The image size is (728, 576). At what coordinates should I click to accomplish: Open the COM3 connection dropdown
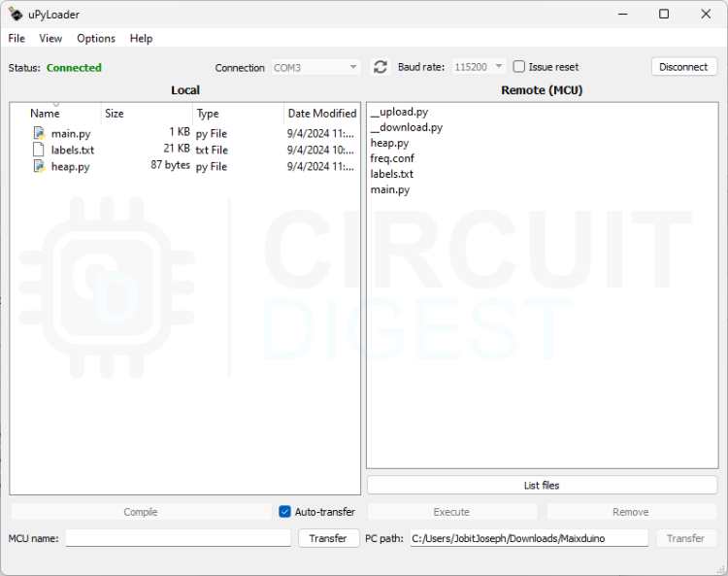click(315, 67)
